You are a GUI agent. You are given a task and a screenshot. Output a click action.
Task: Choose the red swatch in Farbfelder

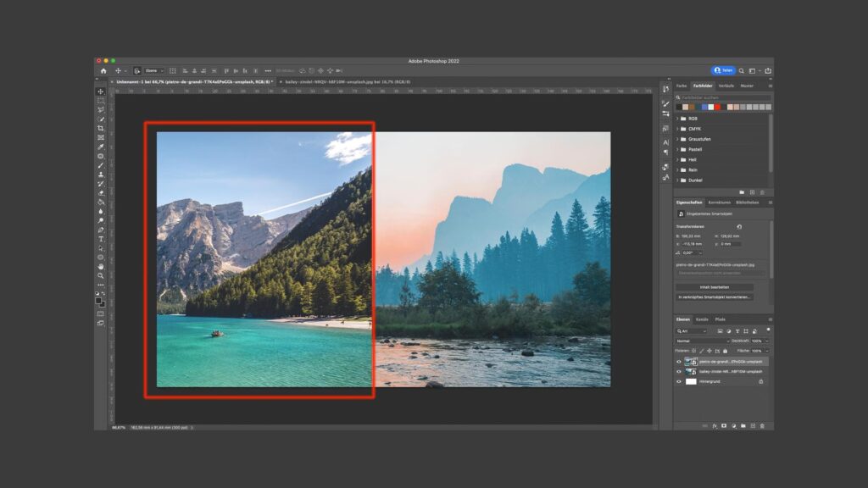point(717,107)
